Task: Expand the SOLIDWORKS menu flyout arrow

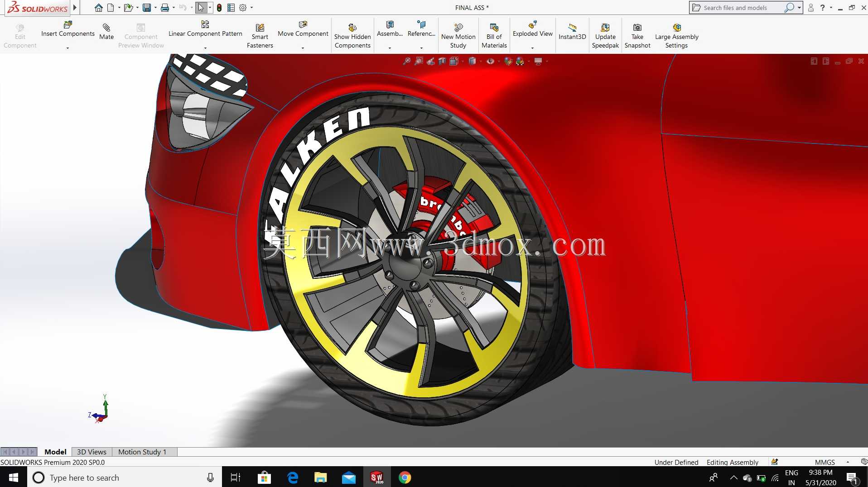Action: click(75, 8)
